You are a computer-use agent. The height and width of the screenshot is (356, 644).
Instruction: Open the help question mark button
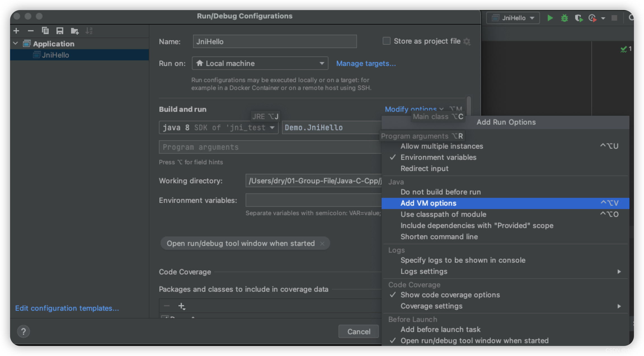coord(23,331)
